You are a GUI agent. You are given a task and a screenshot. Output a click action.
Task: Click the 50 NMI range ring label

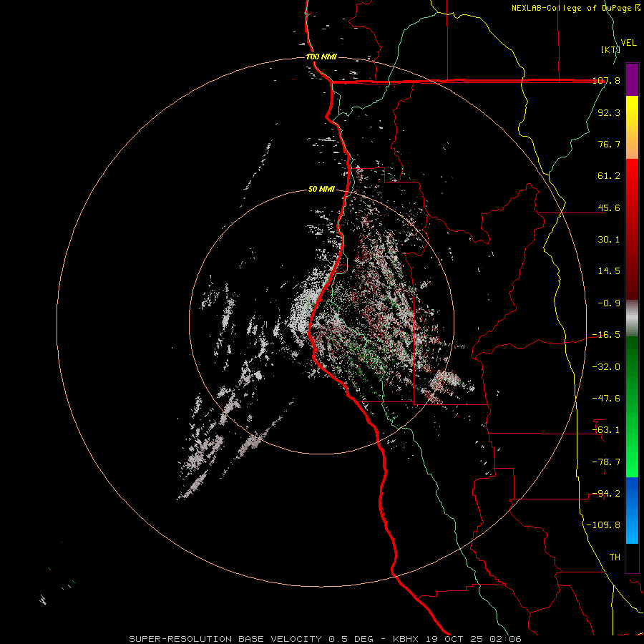click(321, 190)
